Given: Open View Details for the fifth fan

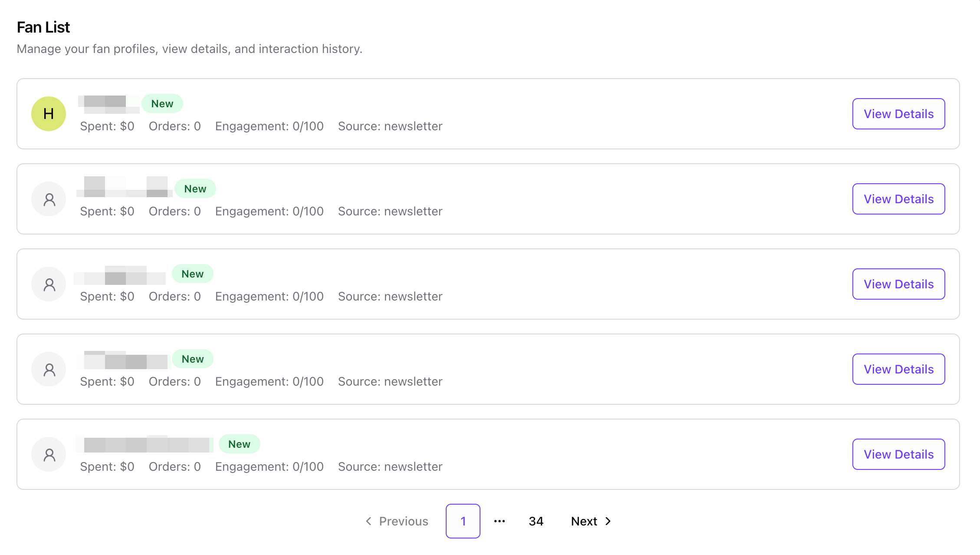Looking at the screenshot, I should point(898,454).
